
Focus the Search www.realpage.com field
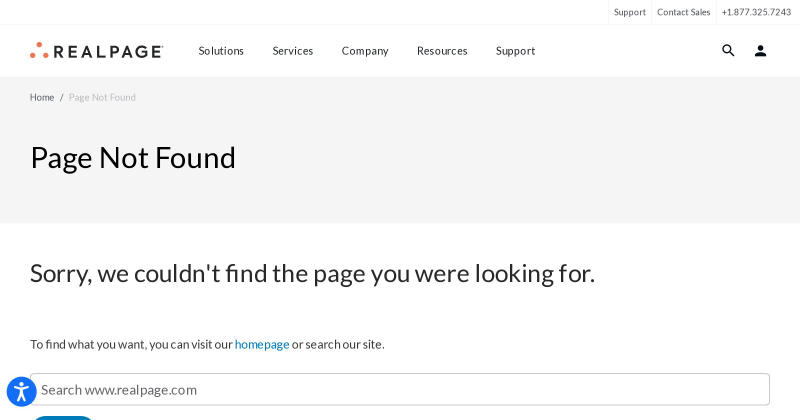[399, 389]
